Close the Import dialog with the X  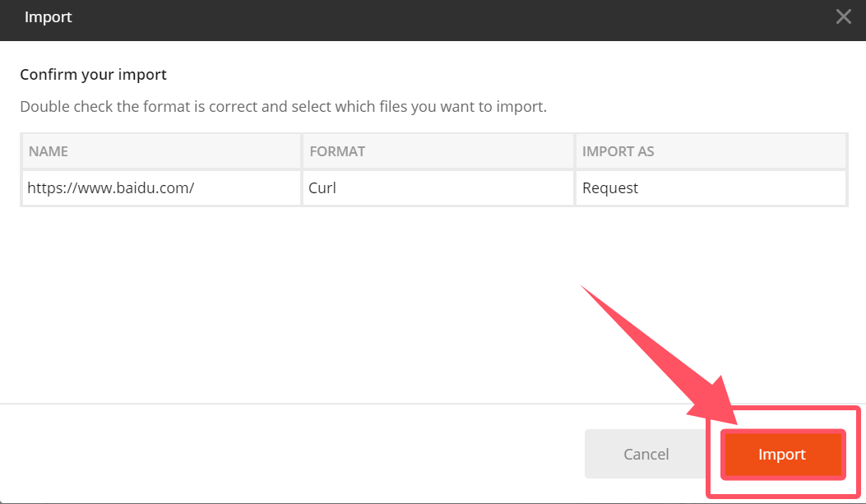tap(843, 16)
